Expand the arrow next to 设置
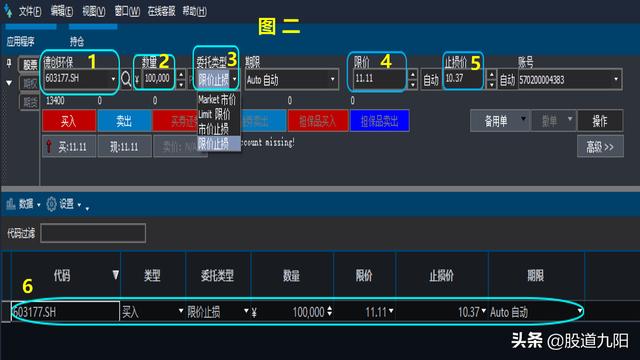 point(79,205)
